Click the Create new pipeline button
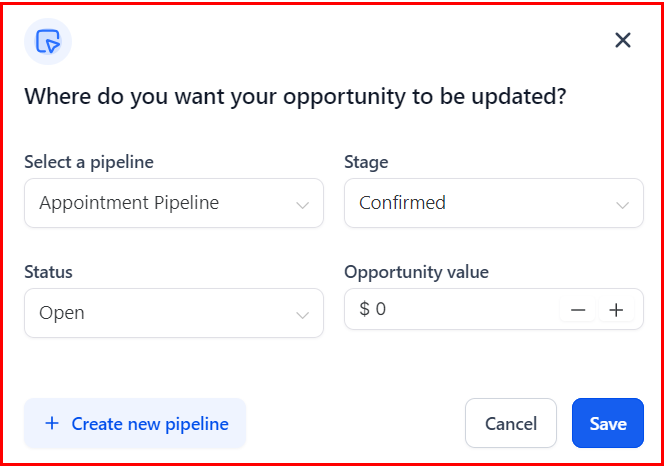 (135, 424)
